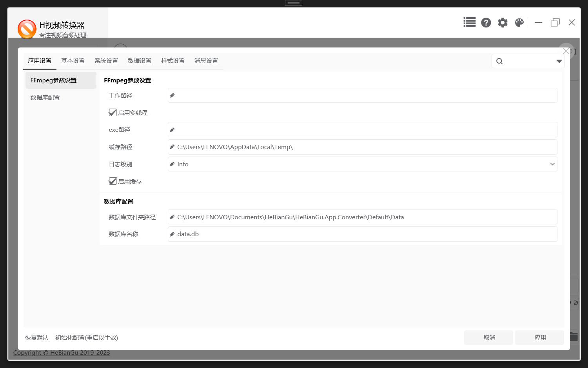The height and width of the screenshot is (368, 588).
Task: Click pencil icon in 数据库名称 field
Action: pyautogui.click(x=172, y=234)
